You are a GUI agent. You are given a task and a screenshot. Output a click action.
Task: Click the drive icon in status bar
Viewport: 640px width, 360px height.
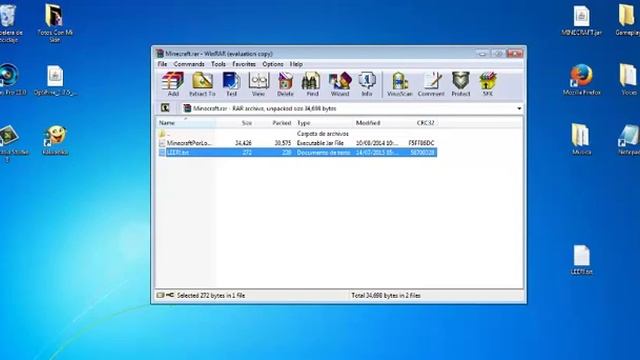pos(160,295)
